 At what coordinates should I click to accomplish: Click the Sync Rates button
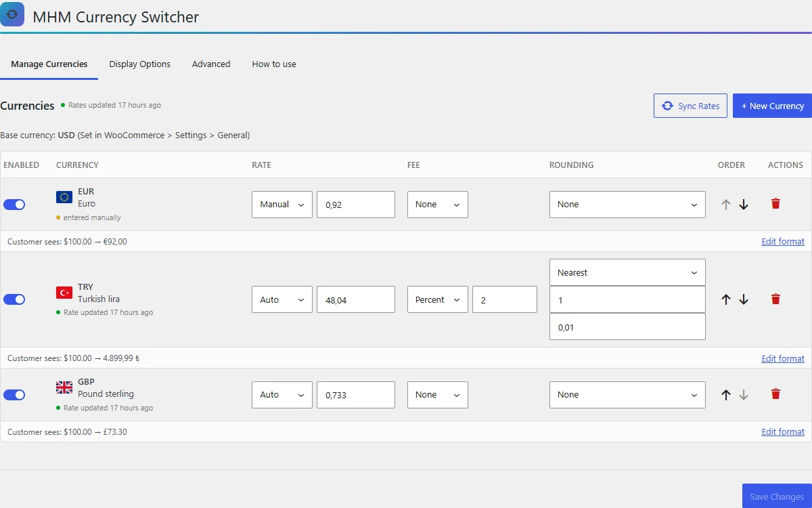coord(690,106)
